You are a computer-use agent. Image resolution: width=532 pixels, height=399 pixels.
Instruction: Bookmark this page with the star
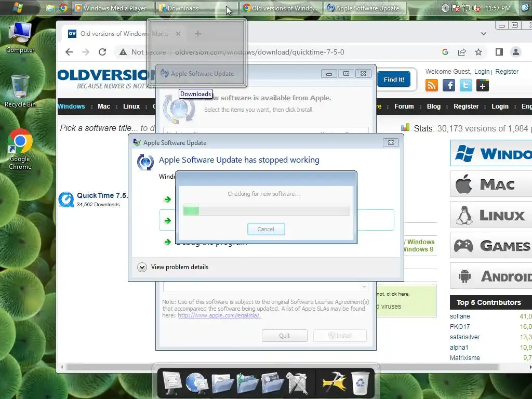click(x=478, y=52)
